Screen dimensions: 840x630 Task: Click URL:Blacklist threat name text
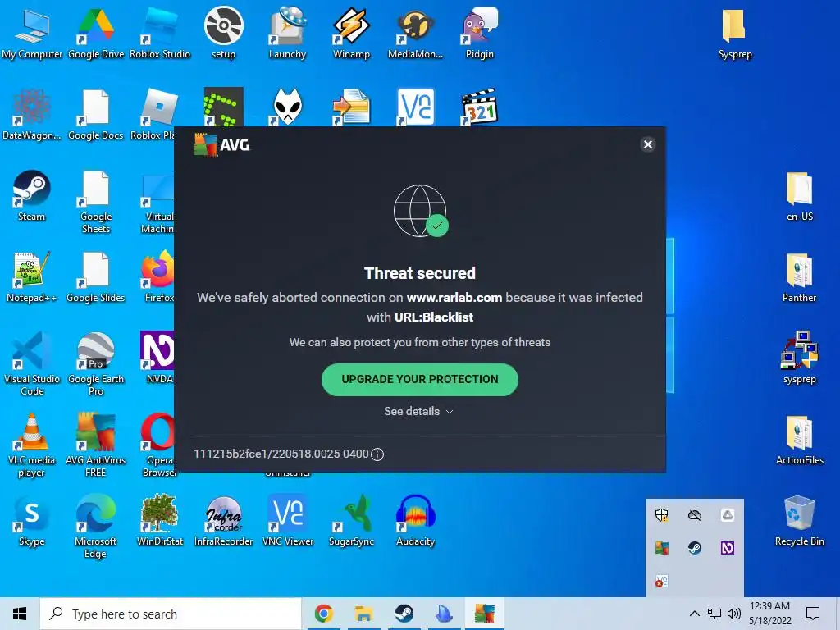434,317
